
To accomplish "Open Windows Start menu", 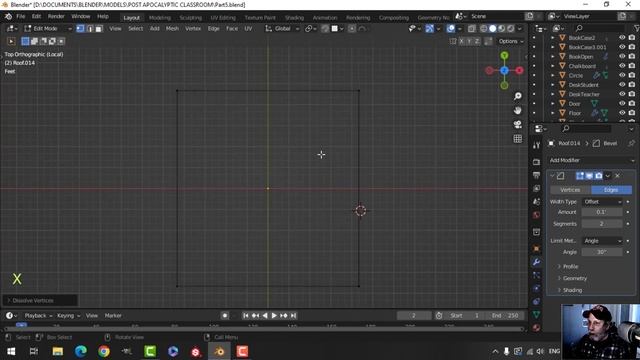I will pos(11,351).
